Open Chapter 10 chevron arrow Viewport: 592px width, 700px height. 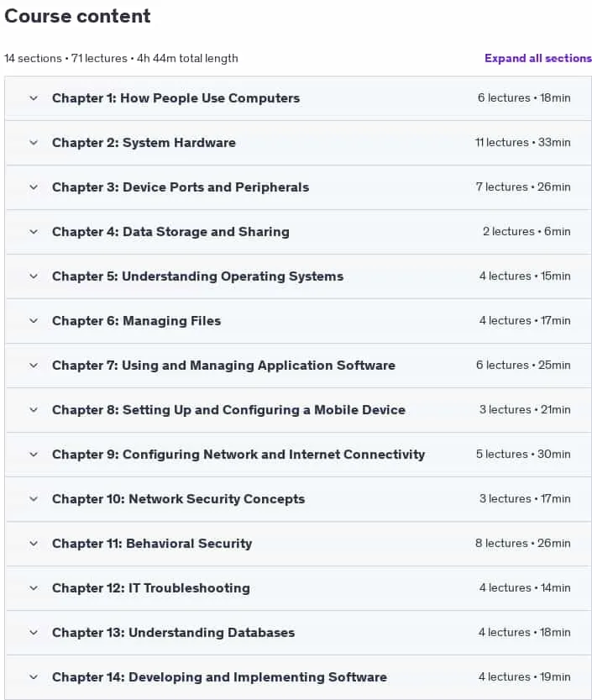pos(34,499)
